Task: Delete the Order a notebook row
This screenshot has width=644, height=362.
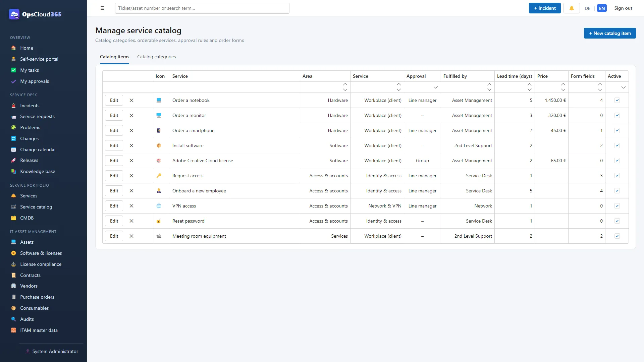Action: (131, 100)
